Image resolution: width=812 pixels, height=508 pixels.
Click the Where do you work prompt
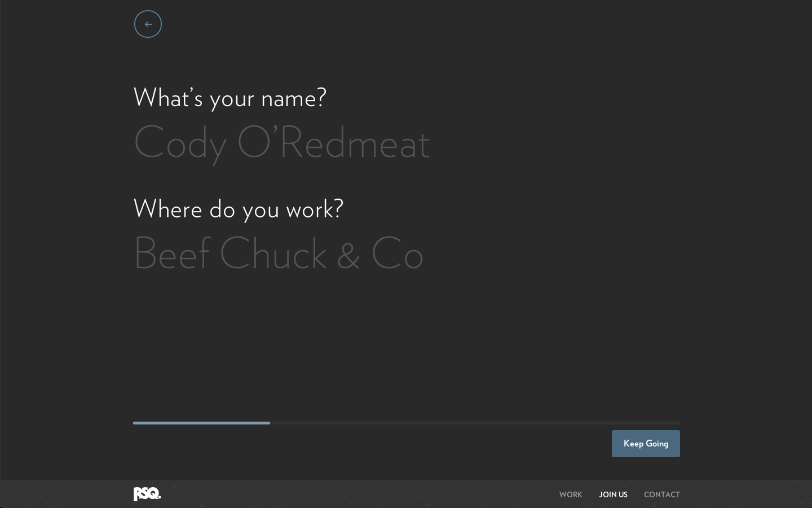pyautogui.click(x=238, y=209)
